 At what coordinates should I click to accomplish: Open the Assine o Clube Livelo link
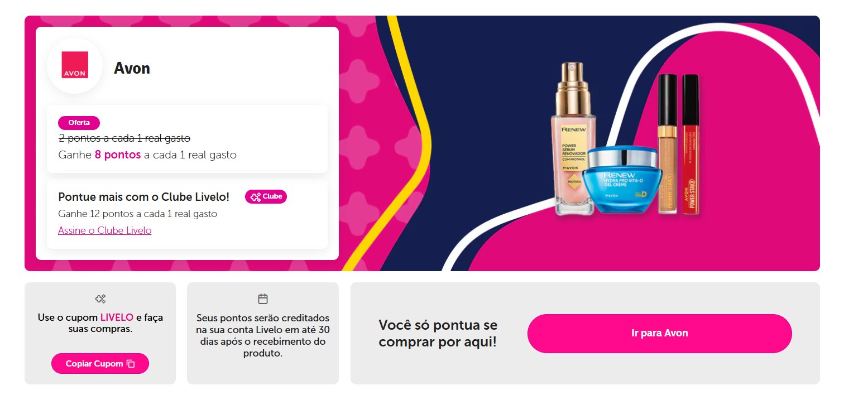click(x=105, y=230)
